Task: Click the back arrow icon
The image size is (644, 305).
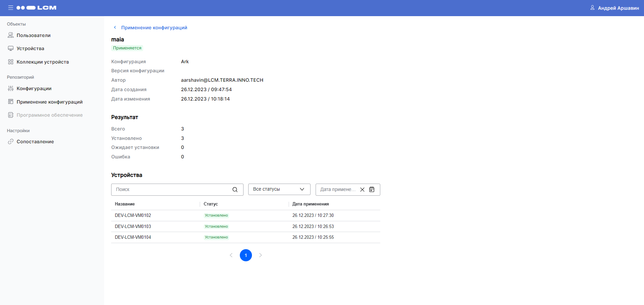Action: 115,28
